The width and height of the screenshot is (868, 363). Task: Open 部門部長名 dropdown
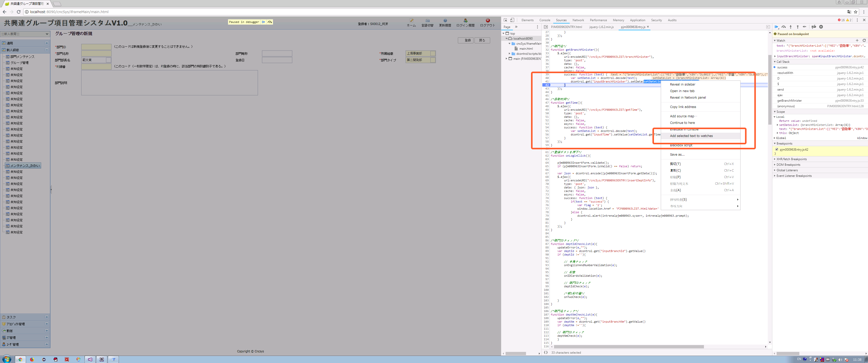click(109, 60)
